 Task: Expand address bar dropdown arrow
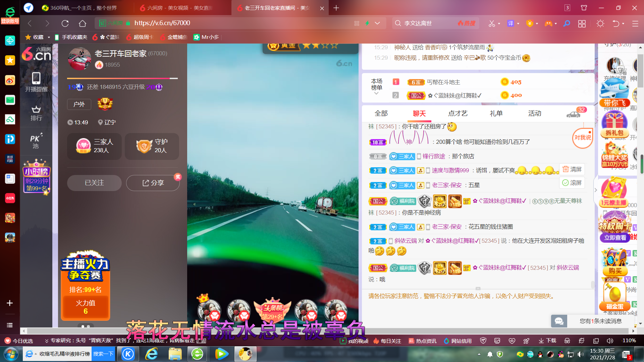point(377,23)
